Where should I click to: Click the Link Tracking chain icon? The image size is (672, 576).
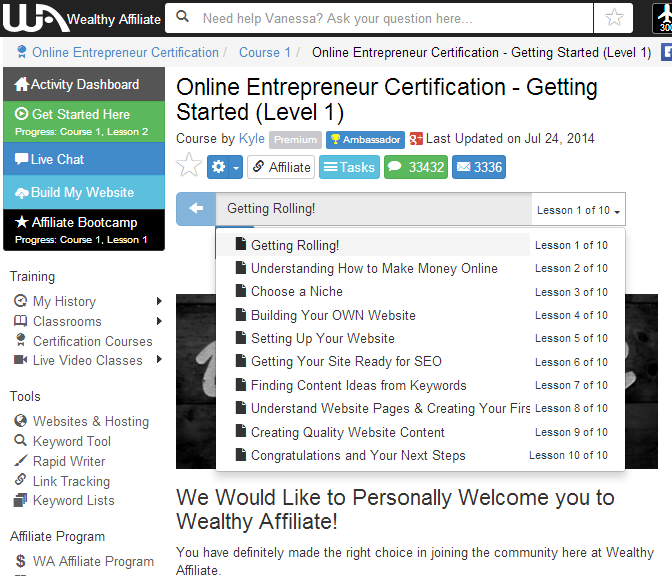(20, 479)
